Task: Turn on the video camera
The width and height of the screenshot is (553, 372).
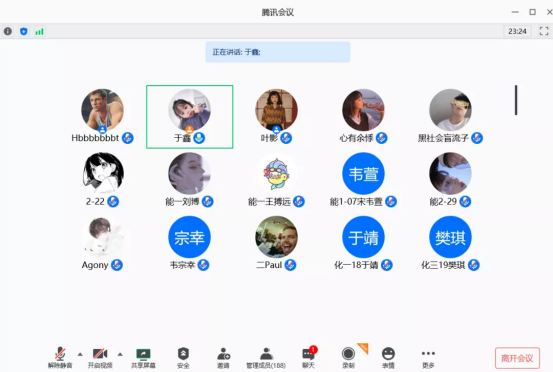Action: point(100,358)
